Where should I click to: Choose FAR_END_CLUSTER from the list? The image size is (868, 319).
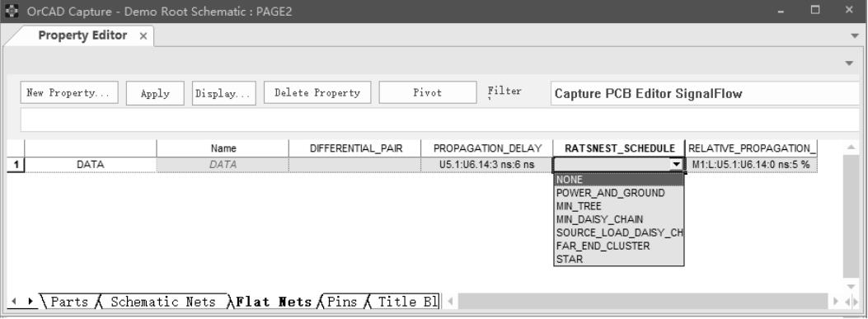coord(618,246)
